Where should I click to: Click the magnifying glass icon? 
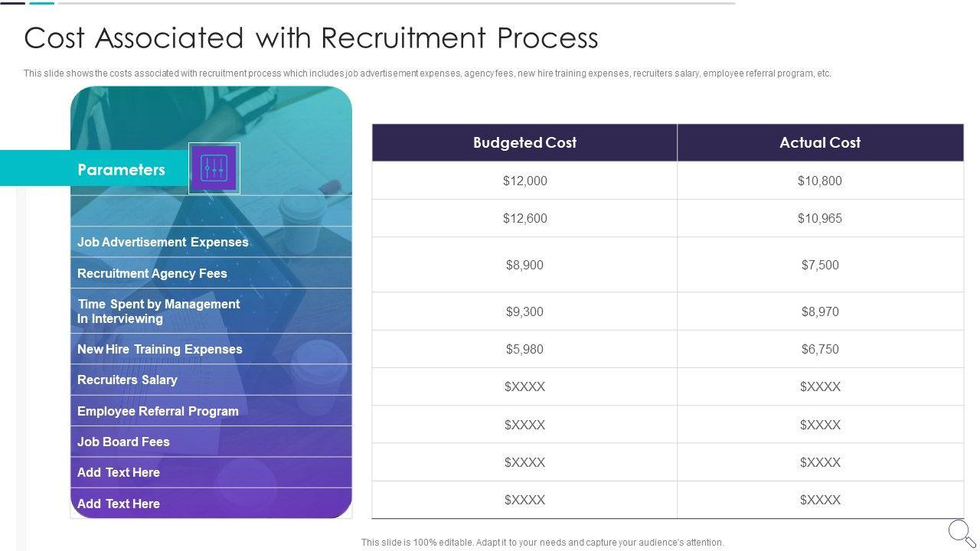[x=961, y=532]
